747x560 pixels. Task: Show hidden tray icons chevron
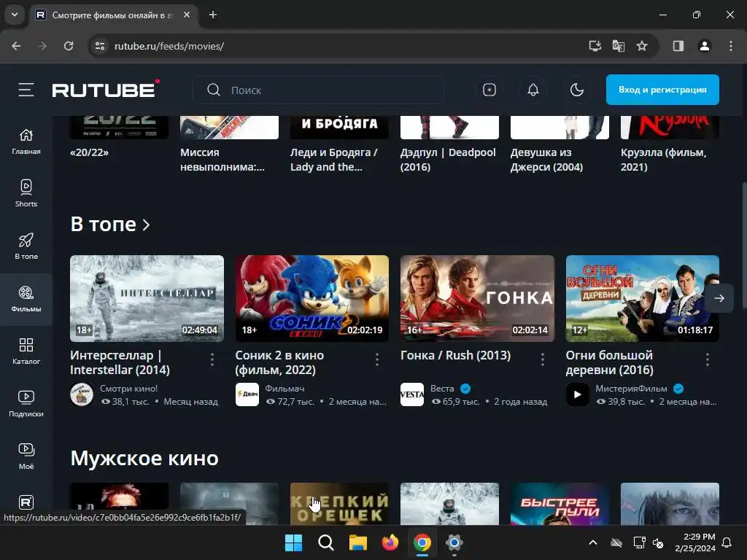click(x=592, y=542)
